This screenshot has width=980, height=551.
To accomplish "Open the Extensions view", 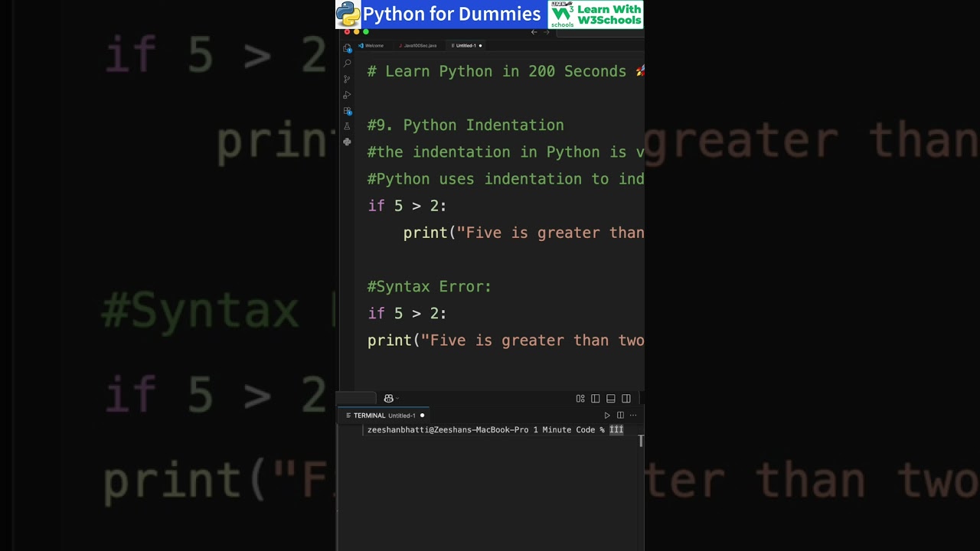I will [347, 111].
